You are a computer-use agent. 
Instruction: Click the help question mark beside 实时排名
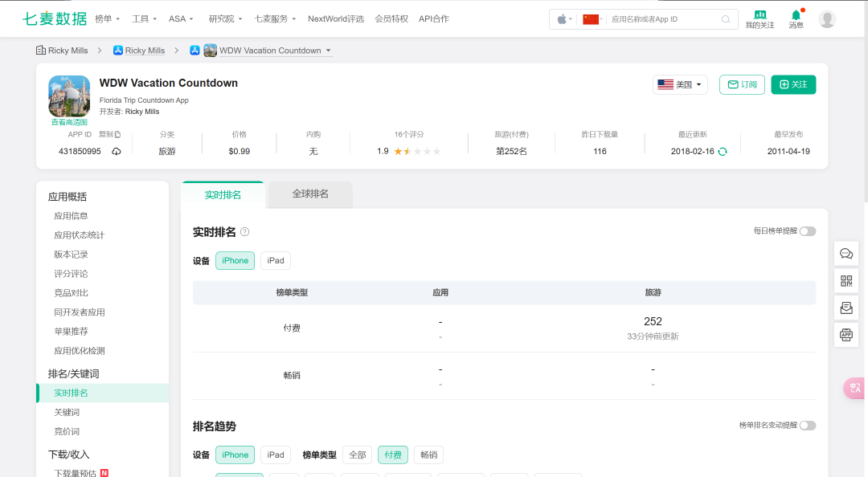coord(244,232)
